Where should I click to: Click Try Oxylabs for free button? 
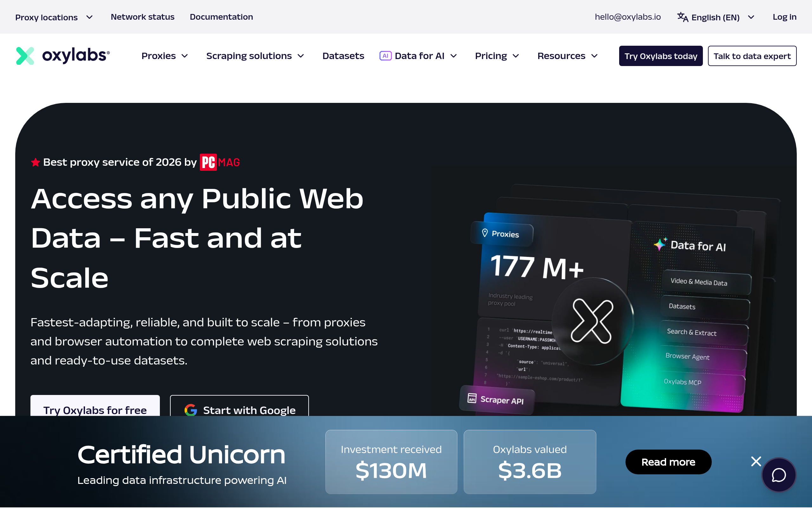point(95,406)
